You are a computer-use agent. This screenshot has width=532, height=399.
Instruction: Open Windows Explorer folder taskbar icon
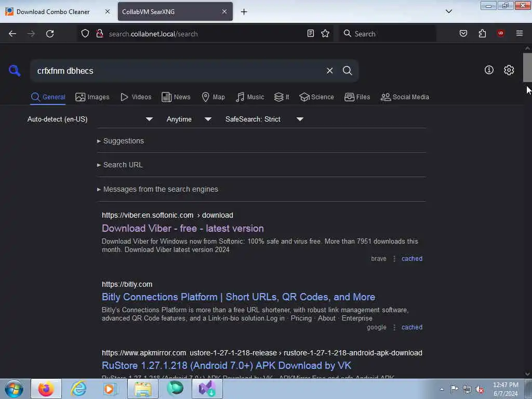point(143,389)
